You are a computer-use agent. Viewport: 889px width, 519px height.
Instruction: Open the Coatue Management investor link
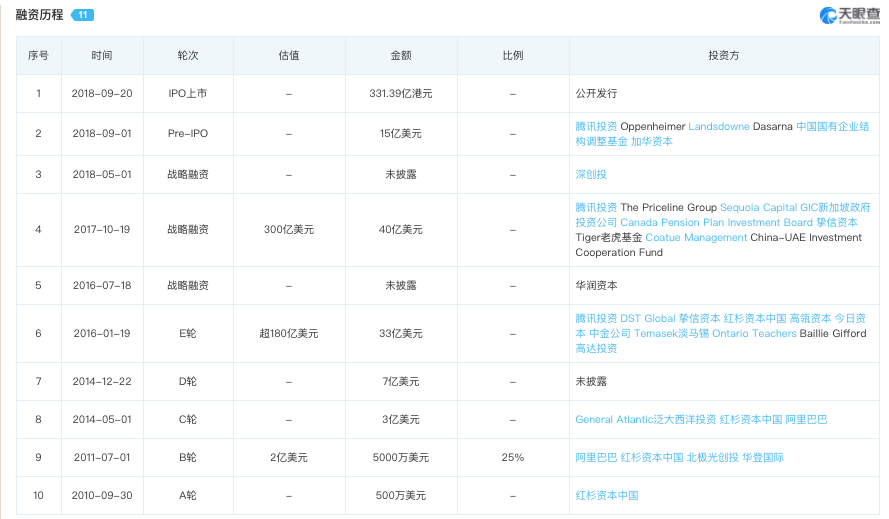pyautogui.click(x=696, y=237)
